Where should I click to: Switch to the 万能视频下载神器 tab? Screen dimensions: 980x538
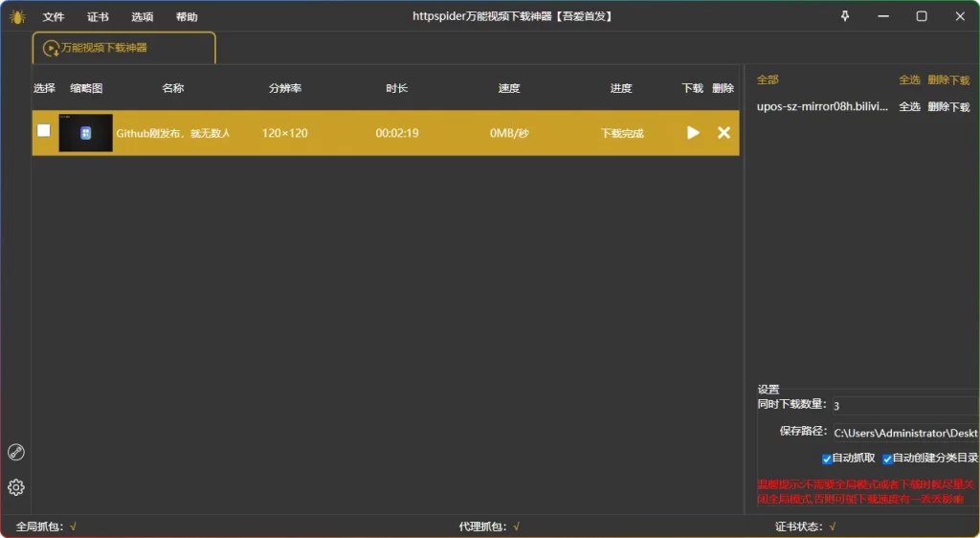pyautogui.click(x=123, y=48)
